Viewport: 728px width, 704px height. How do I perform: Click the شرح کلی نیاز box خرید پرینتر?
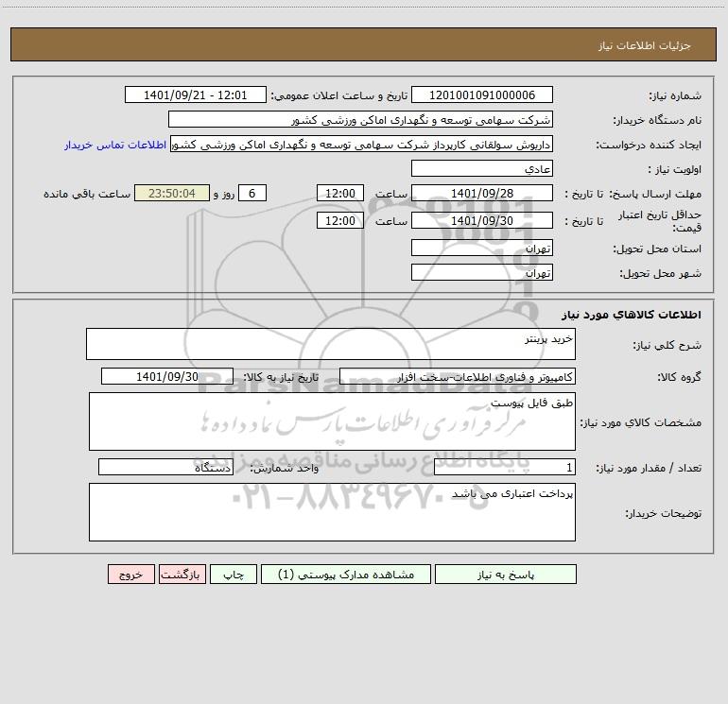[x=331, y=344]
